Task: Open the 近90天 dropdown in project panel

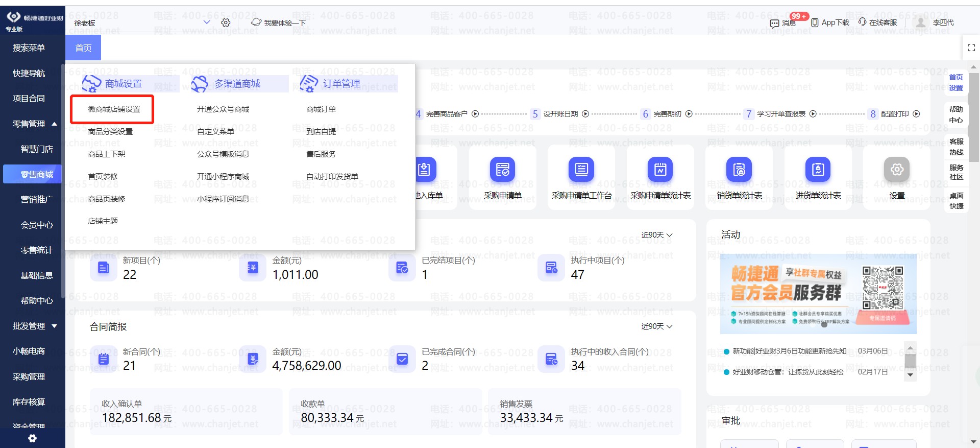Action: pyautogui.click(x=657, y=235)
